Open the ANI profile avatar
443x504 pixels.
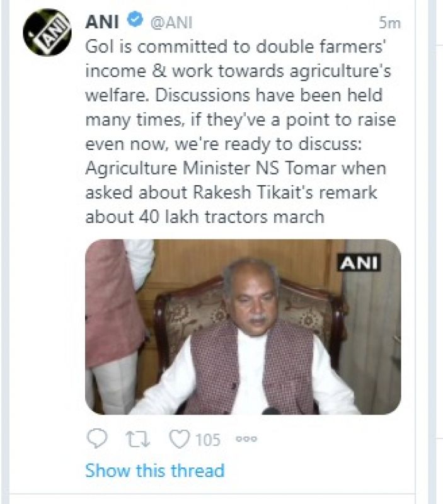click(47, 32)
